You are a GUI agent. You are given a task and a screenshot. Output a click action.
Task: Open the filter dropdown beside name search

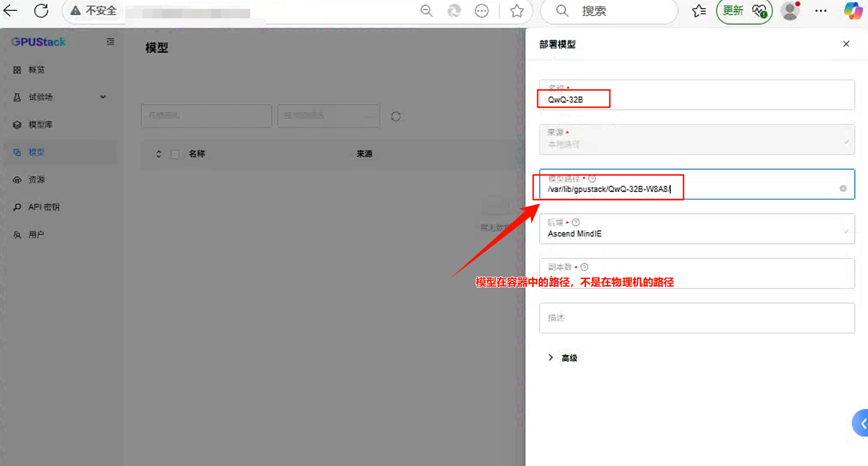pyautogui.click(x=328, y=115)
